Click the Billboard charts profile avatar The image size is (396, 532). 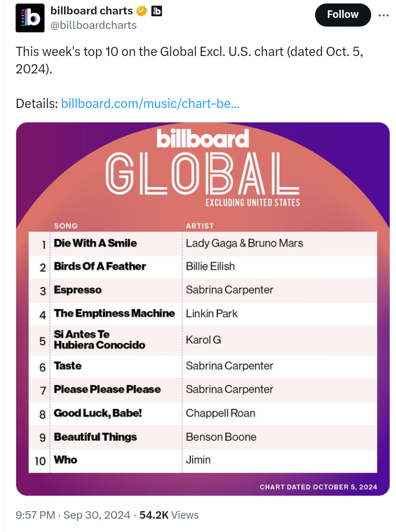click(x=31, y=18)
